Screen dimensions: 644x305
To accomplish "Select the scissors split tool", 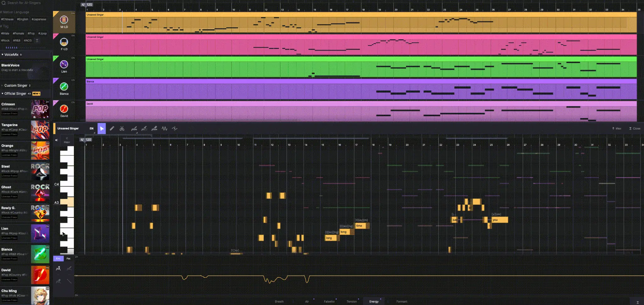I will (122, 128).
